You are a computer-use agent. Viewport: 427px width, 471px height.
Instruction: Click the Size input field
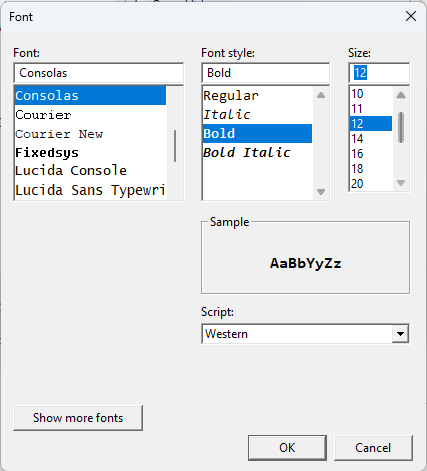[379, 73]
